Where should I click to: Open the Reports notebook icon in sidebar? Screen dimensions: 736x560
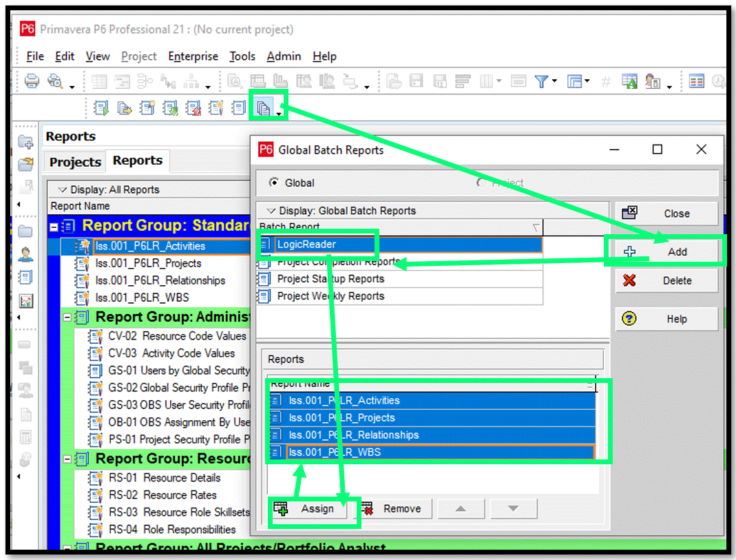click(25, 278)
